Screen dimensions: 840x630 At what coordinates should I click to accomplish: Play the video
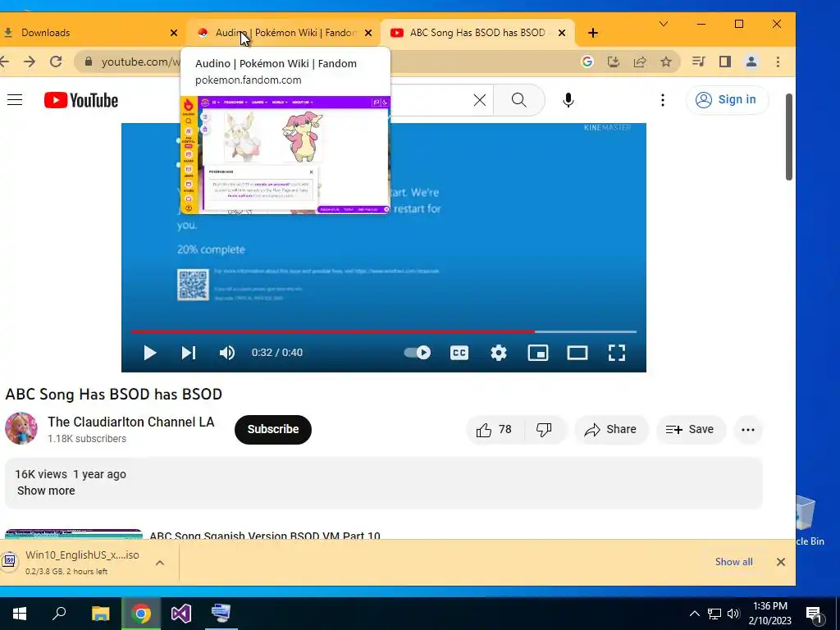pos(150,353)
